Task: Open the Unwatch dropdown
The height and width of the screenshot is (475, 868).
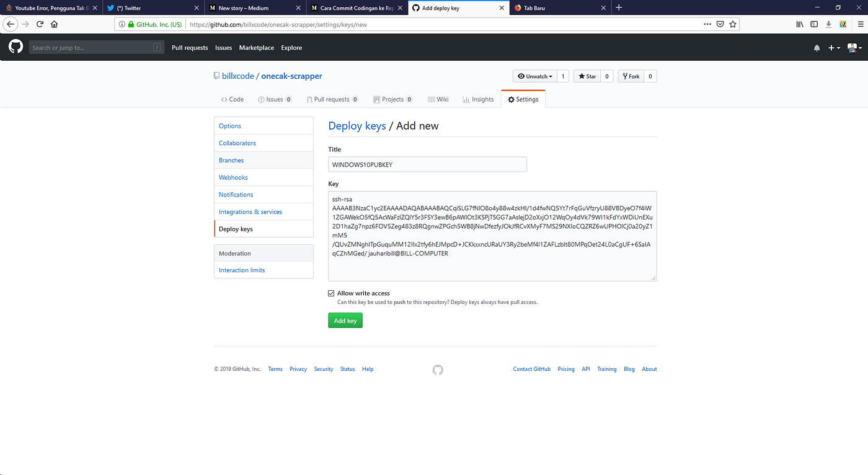Action: click(x=534, y=76)
